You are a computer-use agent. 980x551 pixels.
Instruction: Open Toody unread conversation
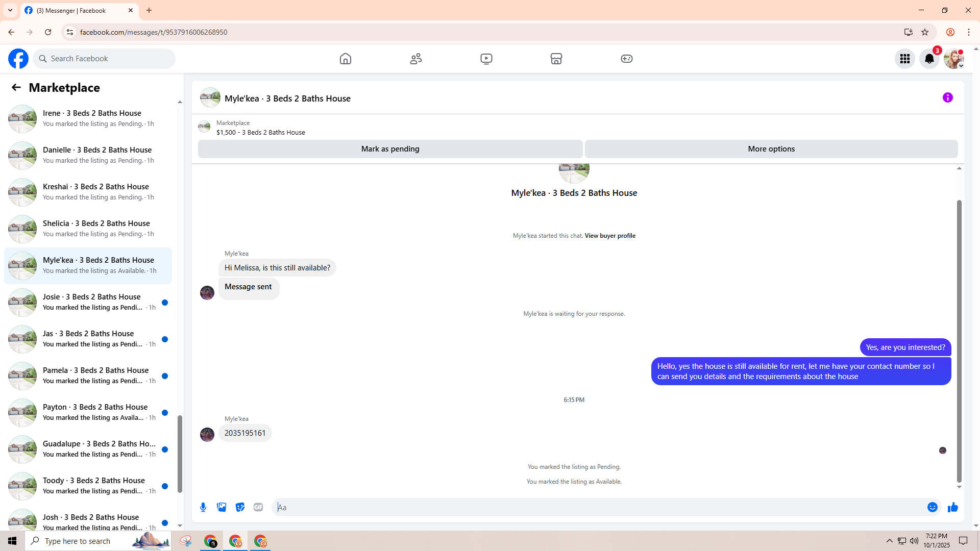[88, 486]
